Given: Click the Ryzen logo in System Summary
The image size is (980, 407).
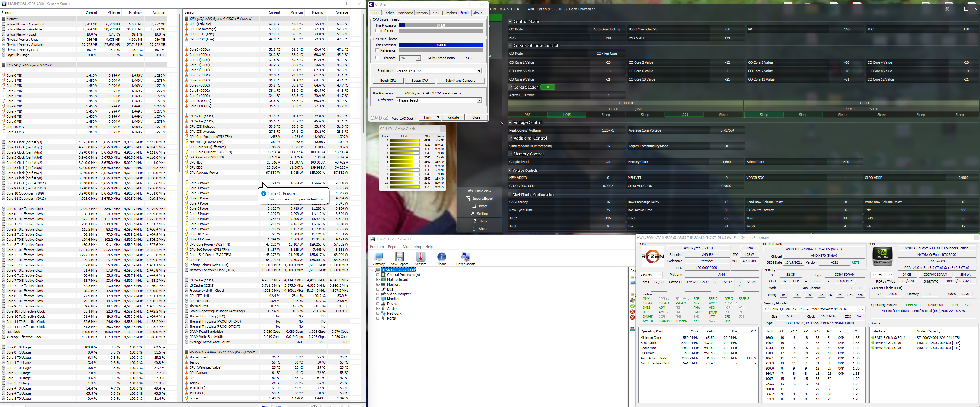Looking at the screenshot, I should coord(652,256).
